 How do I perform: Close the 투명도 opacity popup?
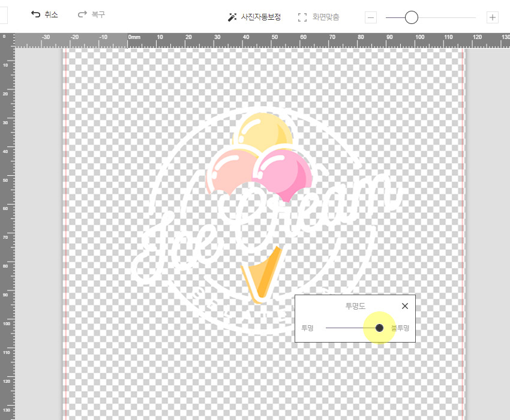click(404, 306)
